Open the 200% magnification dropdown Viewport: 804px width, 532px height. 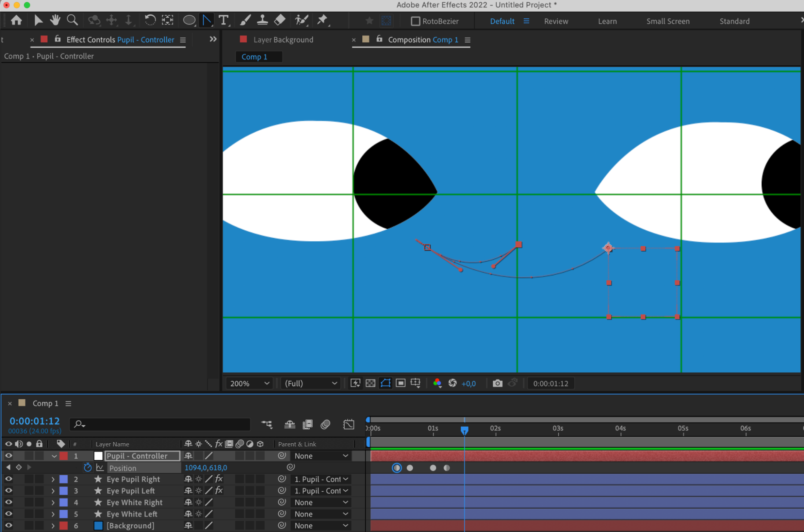[x=249, y=383]
